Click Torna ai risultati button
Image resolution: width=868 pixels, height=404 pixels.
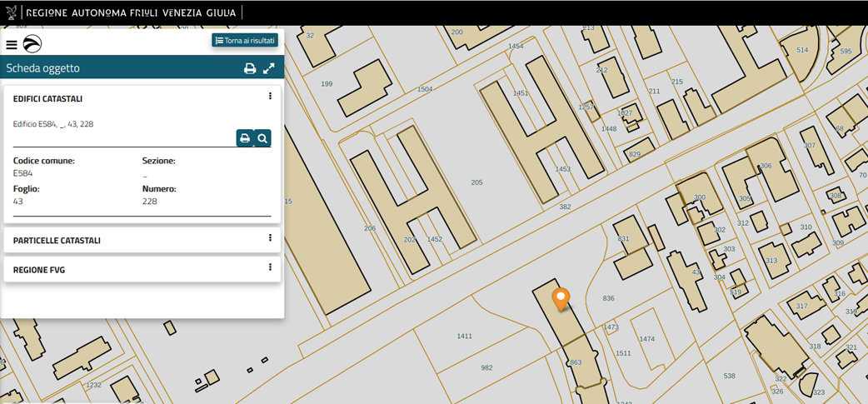pyautogui.click(x=245, y=40)
